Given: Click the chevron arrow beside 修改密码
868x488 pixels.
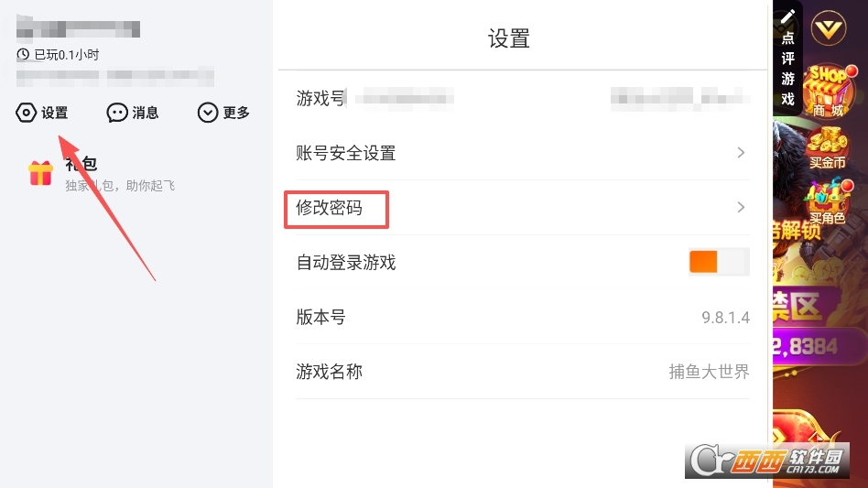Looking at the screenshot, I should pos(741,208).
